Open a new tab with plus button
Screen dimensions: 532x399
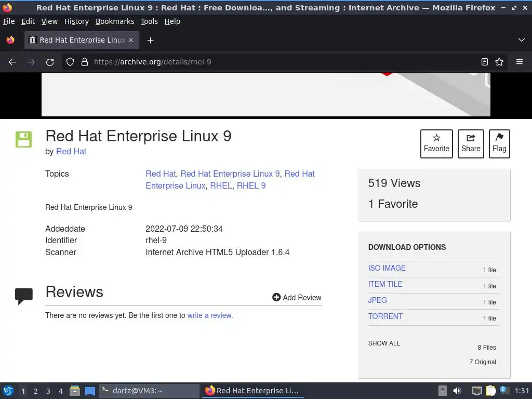(150, 41)
